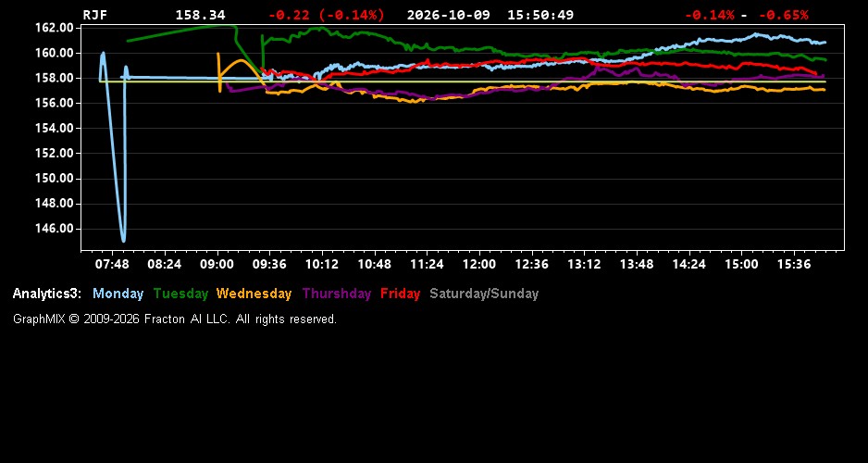This screenshot has width=868, height=463.
Task: Click the end of the red Friday line
Action: click(x=815, y=73)
